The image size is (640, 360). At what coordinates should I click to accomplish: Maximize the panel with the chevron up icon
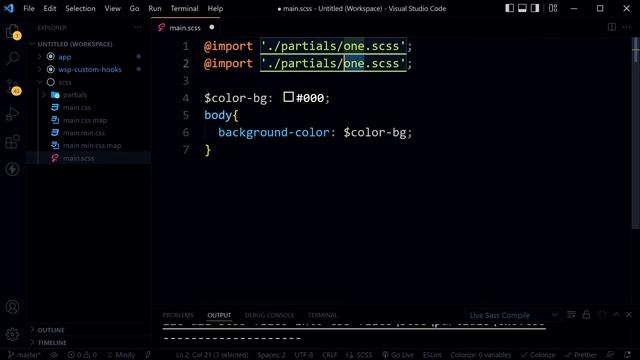[616, 315]
